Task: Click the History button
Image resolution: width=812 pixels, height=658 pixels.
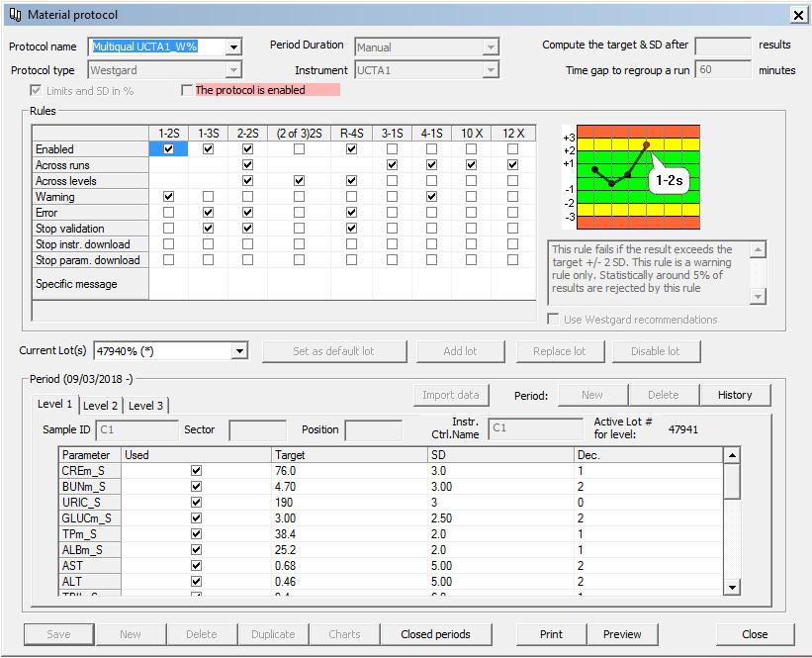Action: coord(735,396)
